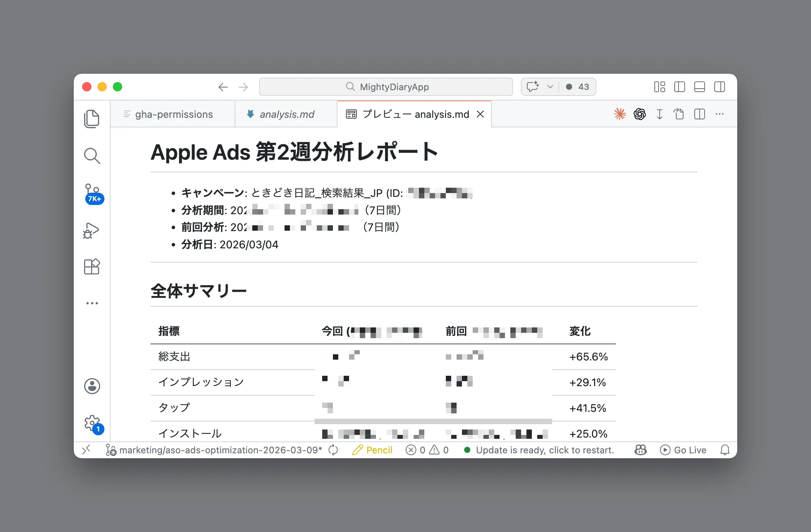Split the editor using the split icon
This screenshot has width=811, height=532.
pos(699,114)
